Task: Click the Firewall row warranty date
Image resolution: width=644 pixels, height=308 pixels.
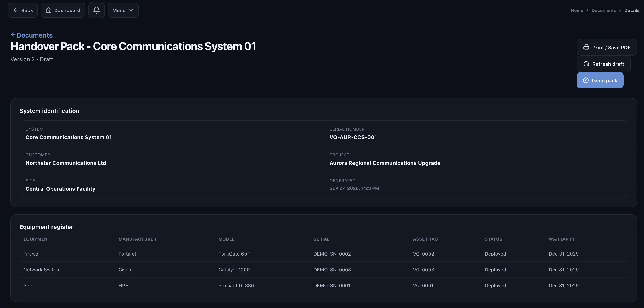Action: coord(563,254)
